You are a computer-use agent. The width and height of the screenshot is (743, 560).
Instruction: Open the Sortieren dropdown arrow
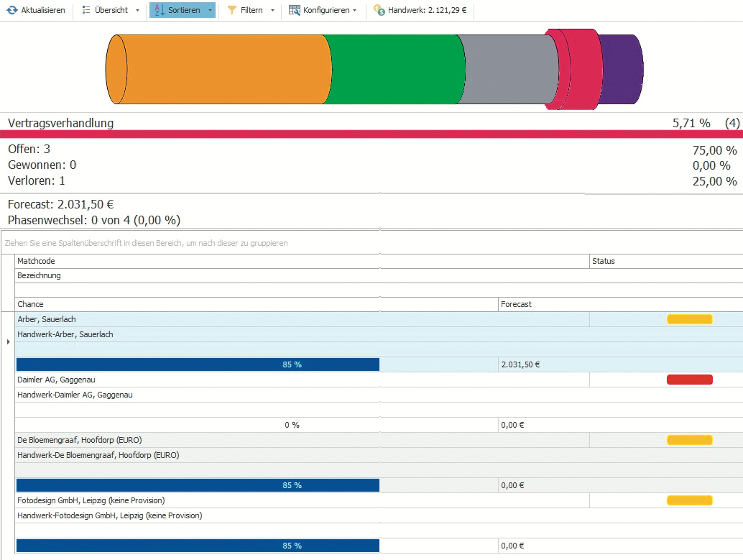coord(210,10)
